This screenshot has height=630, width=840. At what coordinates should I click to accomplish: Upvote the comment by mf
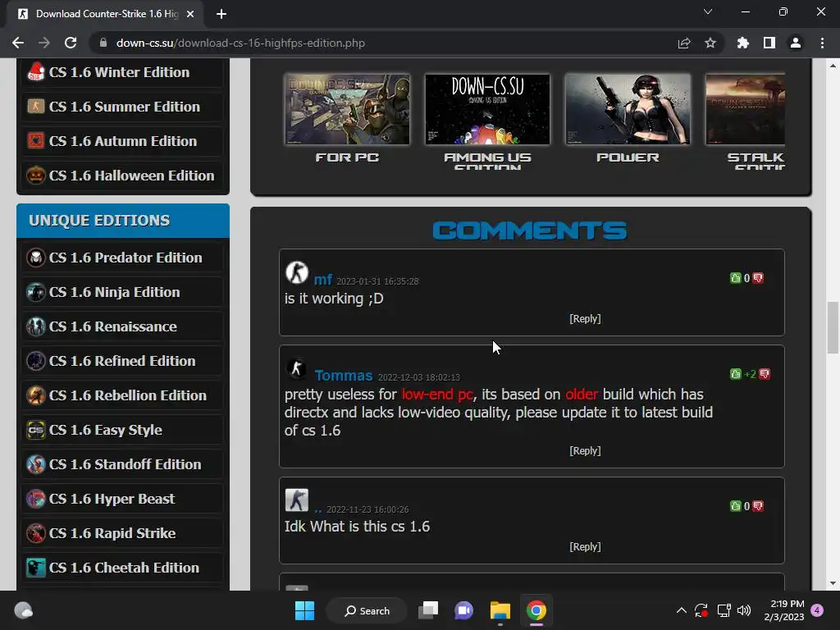736,278
